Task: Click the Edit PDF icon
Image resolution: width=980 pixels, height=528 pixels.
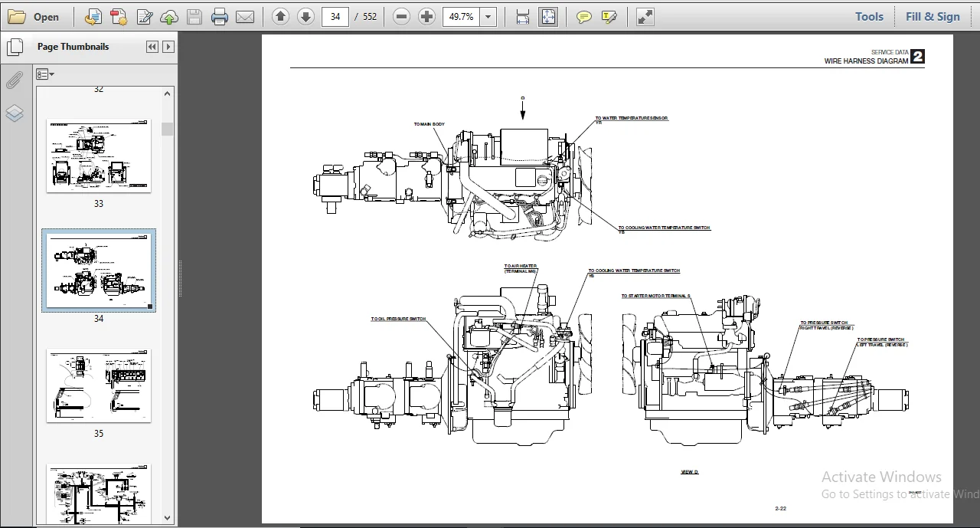Action: click(x=144, y=16)
